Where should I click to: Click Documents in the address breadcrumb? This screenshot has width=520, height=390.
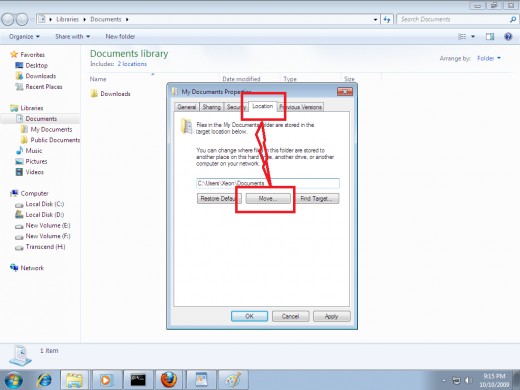pos(106,19)
